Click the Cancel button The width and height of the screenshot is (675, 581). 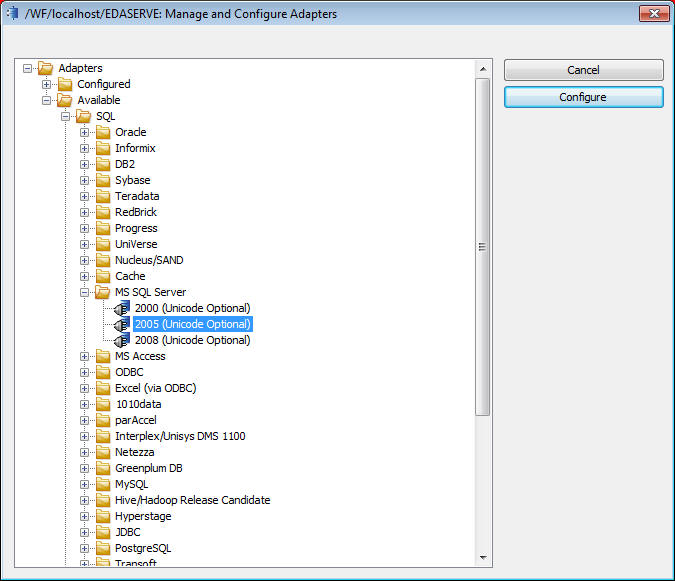coord(583,70)
